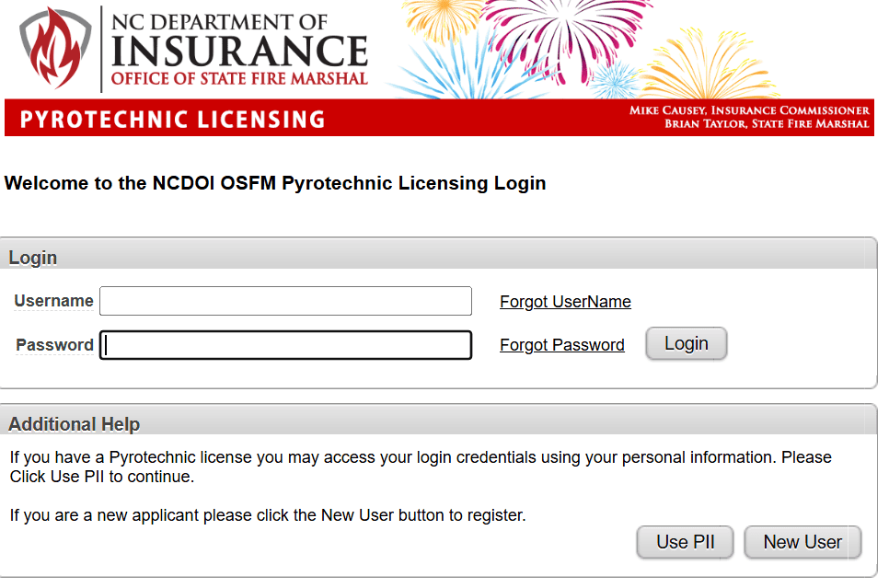Register with the New User button
889x588 pixels.
(x=802, y=542)
